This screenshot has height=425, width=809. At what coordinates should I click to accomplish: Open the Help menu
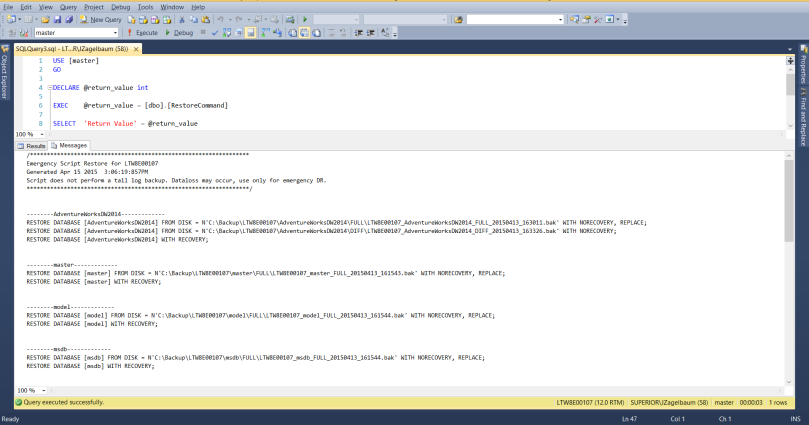coord(198,7)
